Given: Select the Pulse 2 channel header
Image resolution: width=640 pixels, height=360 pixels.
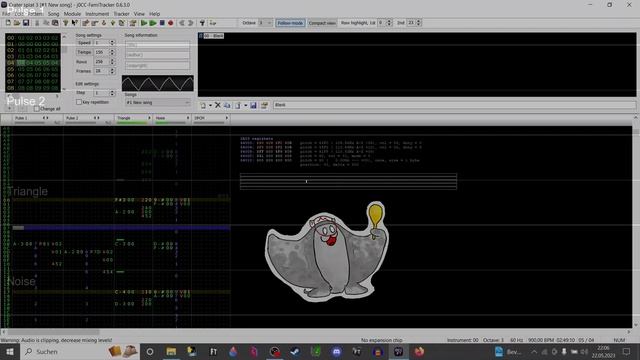Looking at the screenshot, I should [89, 119].
